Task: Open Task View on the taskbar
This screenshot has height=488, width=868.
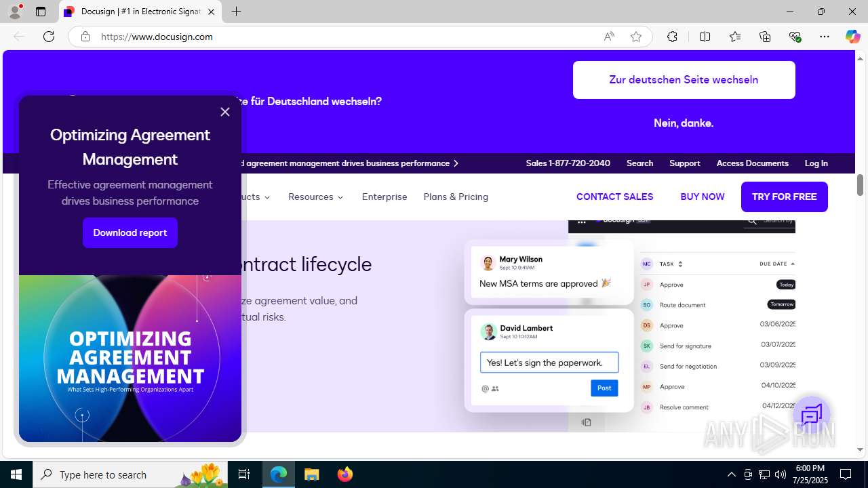Action: tap(244, 474)
